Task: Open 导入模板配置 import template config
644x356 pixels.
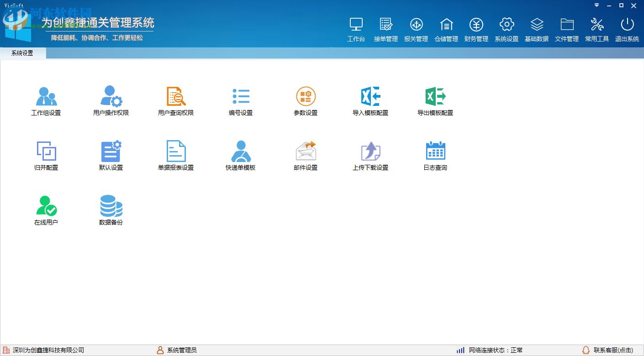Action: [x=370, y=101]
